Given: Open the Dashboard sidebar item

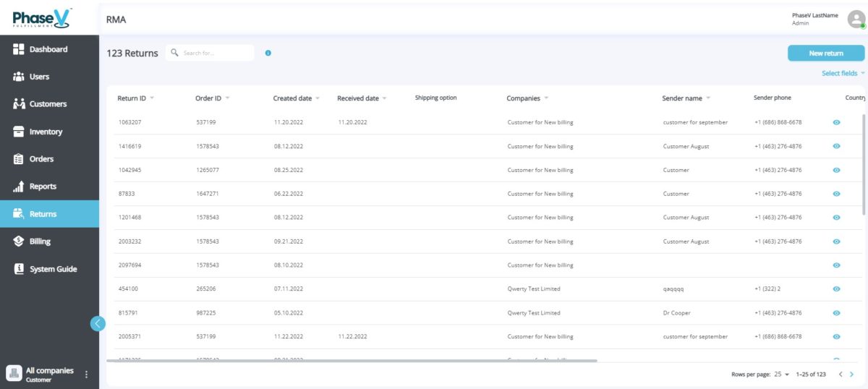Looking at the screenshot, I should [x=49, y=49].
